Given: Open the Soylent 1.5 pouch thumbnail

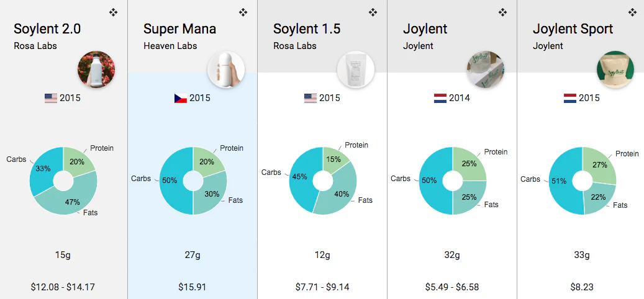Looking at the screenshot, I should coord(356,69).
